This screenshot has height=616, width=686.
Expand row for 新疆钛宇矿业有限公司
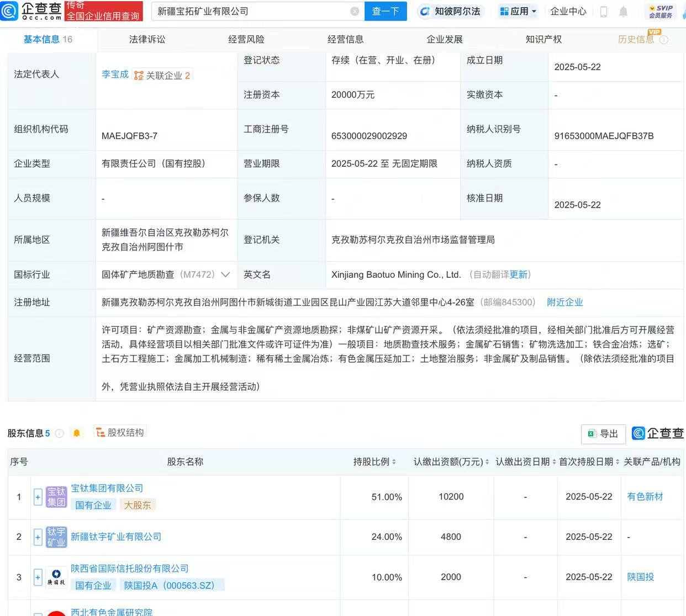coord(38,537)
